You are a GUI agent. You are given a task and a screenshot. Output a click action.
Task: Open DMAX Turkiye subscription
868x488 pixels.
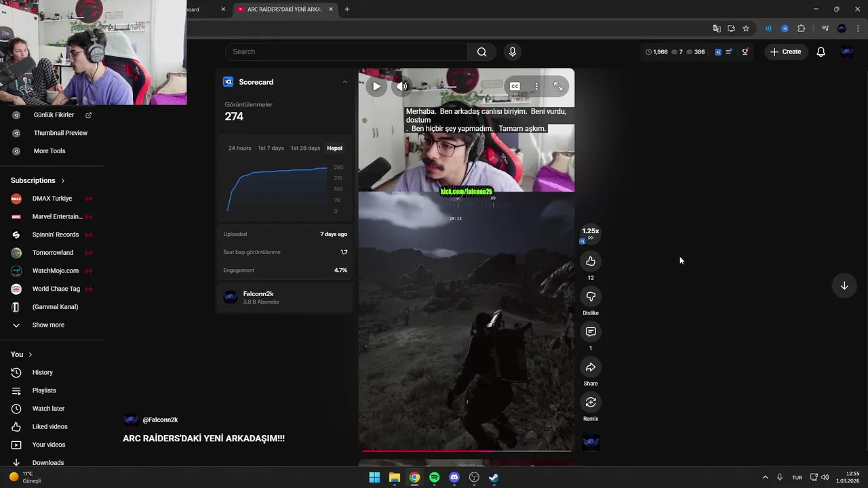click(x=52, y=199)
